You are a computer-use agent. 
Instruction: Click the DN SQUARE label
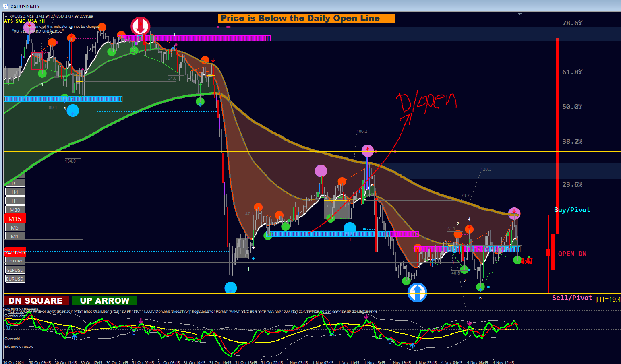(x=35, y=301)
